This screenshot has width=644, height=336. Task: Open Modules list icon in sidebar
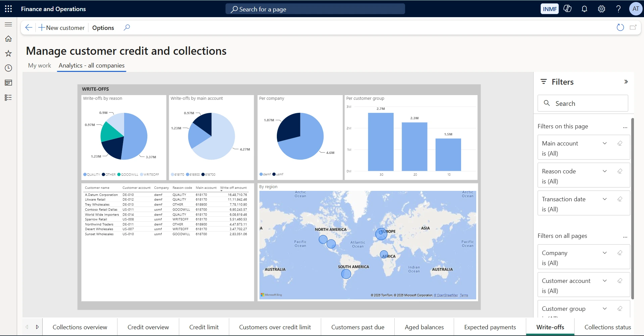click(x=8, y=97)
